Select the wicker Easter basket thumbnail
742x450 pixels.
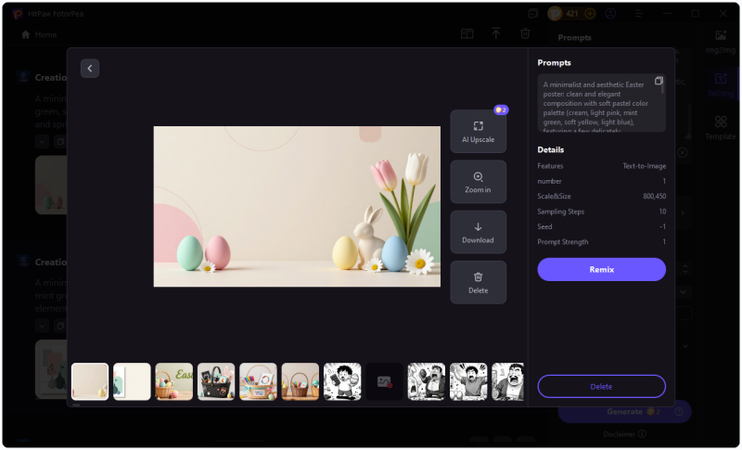[300, 381]
